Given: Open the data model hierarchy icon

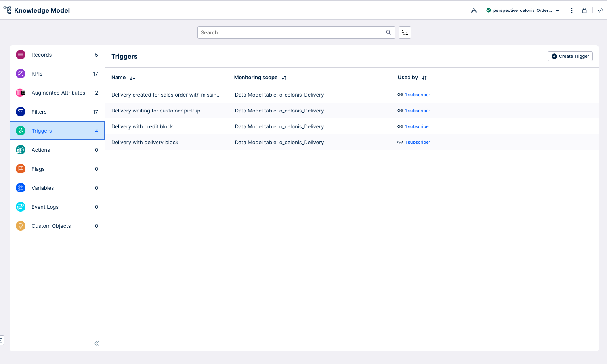Looking at the screenshot, I should [x=474, y=11].
